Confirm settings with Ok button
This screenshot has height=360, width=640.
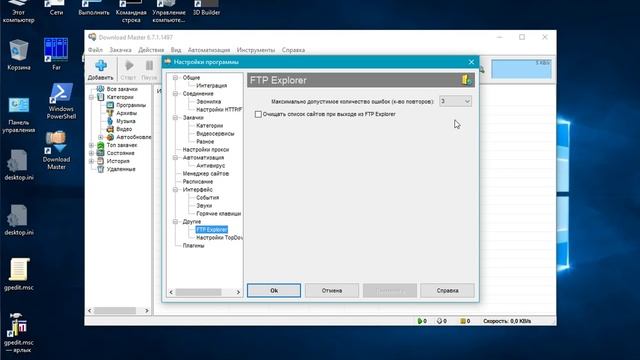click(x=274, y=291)
